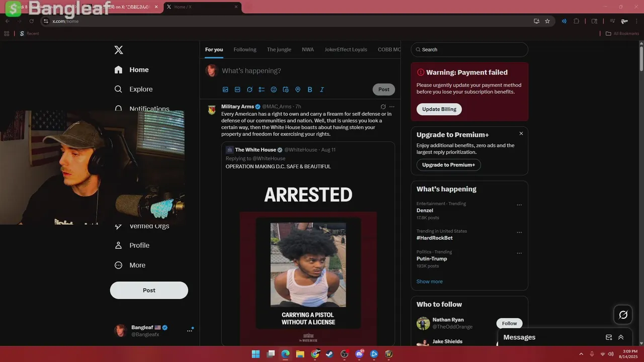Close the Home / X browser tab

[x=236, y=7]
